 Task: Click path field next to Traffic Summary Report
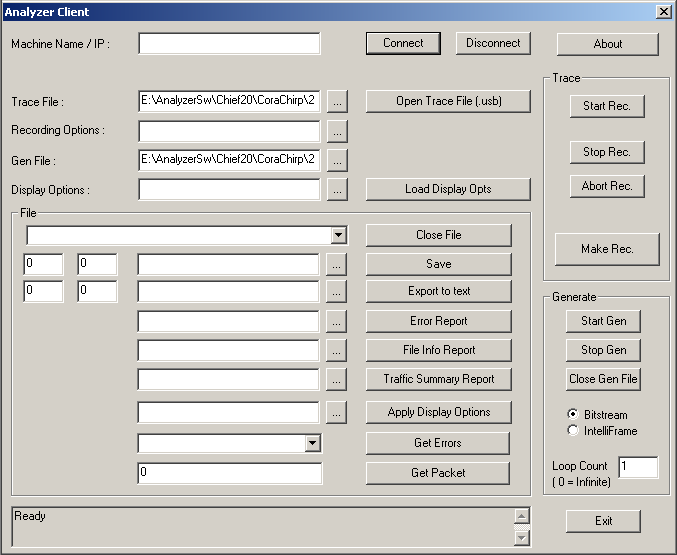228,379
